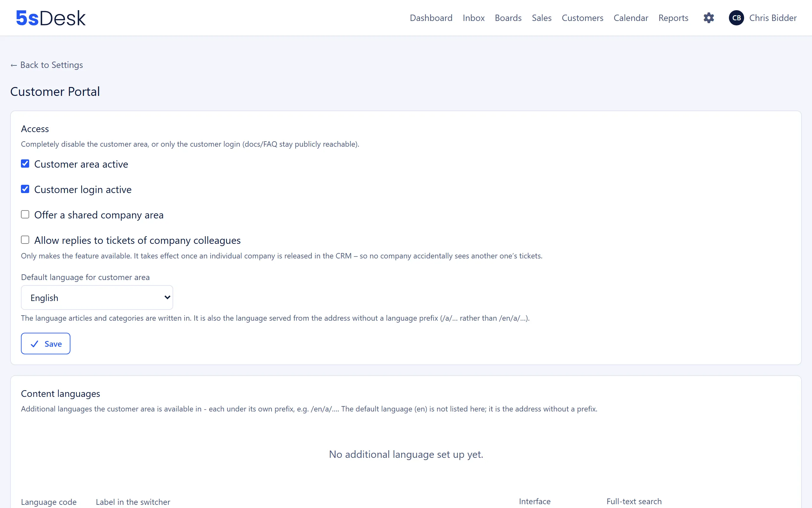Click the Full-text search column header
Viewport: 812px width, 508px height.
(x=634, y=502)
